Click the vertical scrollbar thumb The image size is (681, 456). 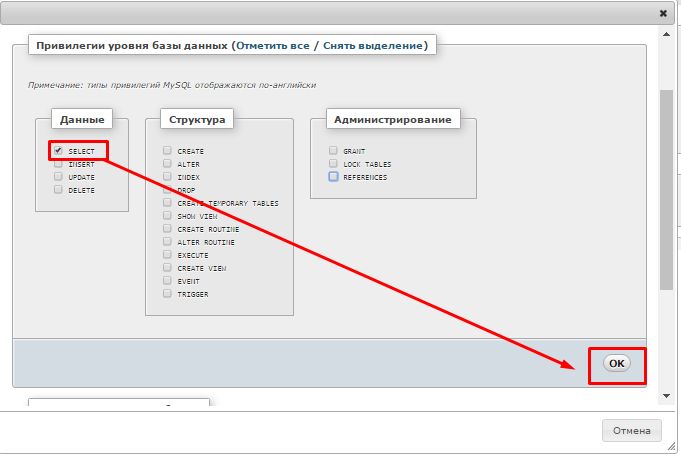pos(666,190)
